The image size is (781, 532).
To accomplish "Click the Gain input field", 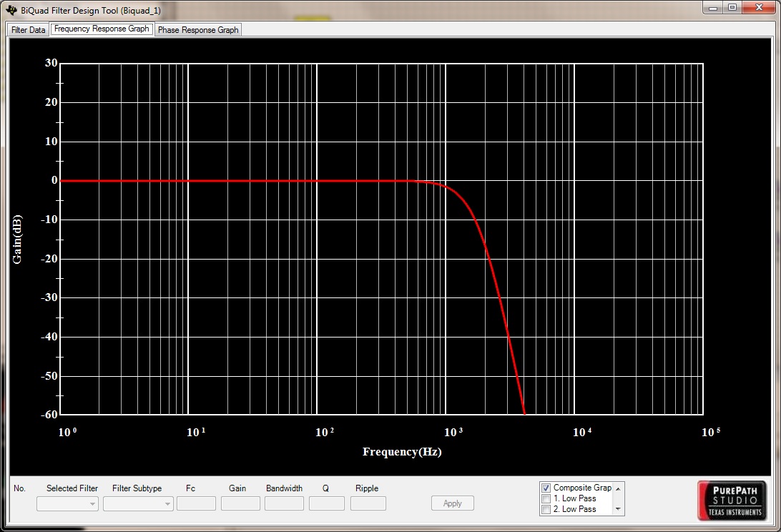I will [x=240, y=503].
